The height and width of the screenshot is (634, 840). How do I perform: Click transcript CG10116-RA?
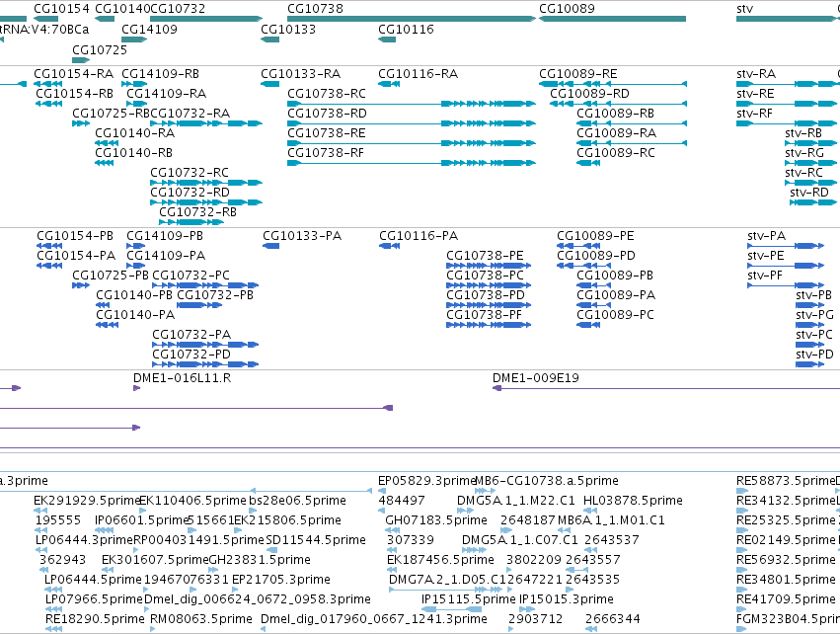(x=419, y=74)
